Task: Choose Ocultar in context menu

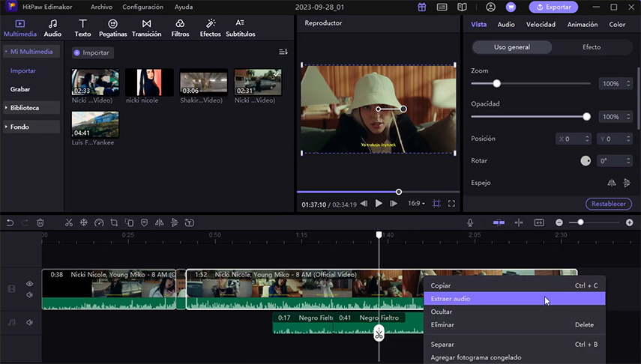Action: (x=514, y=312)
